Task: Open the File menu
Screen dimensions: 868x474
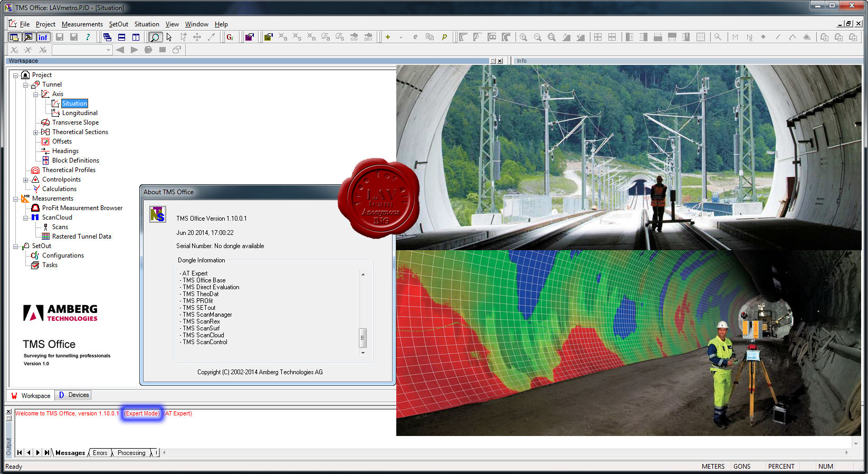Action: (24, 24)
